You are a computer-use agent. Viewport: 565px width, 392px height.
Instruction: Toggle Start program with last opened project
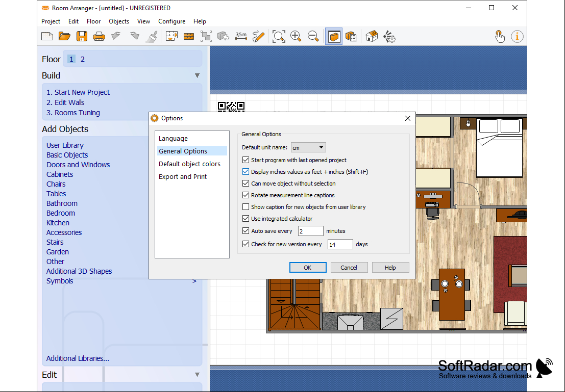tap(245, 160)
